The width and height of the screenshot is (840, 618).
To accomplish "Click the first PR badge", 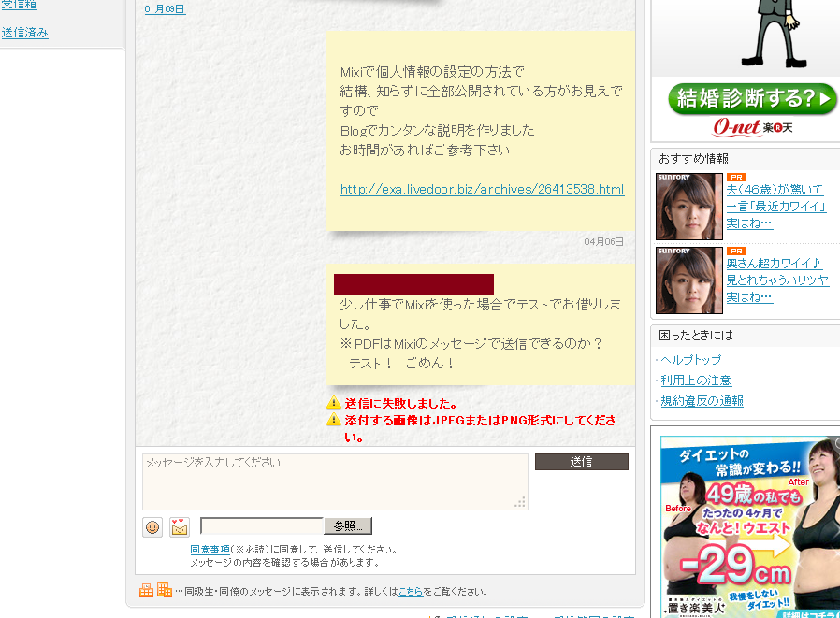I will (x=736, y=177).
